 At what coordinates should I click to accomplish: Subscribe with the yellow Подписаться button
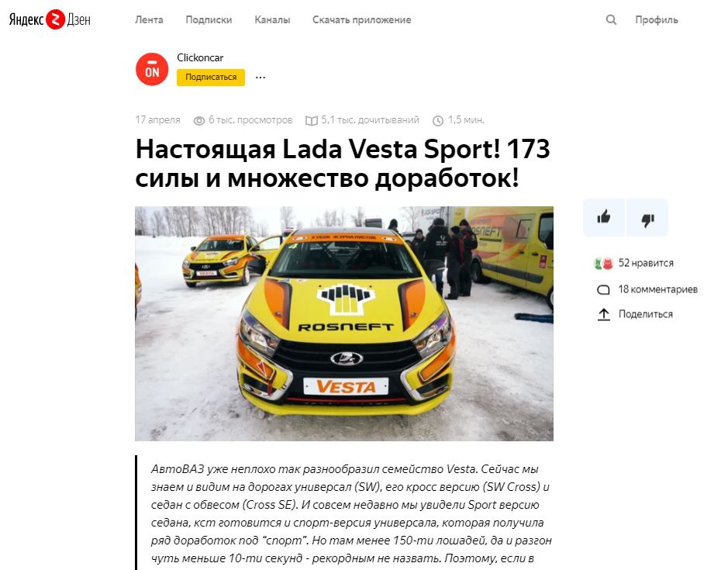(x=210, y=77)
